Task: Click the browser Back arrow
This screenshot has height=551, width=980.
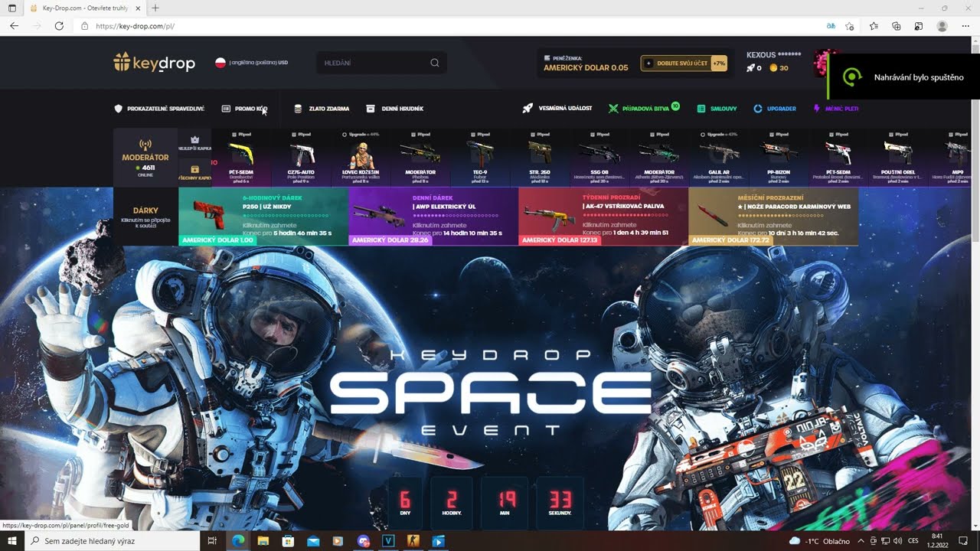Action: click(x=14, y=26)
